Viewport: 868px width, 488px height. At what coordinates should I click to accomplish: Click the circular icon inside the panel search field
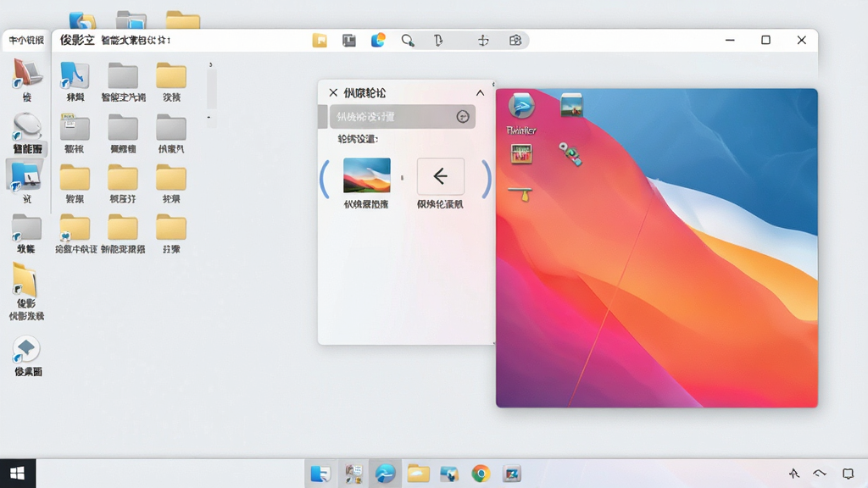(463, 117)
